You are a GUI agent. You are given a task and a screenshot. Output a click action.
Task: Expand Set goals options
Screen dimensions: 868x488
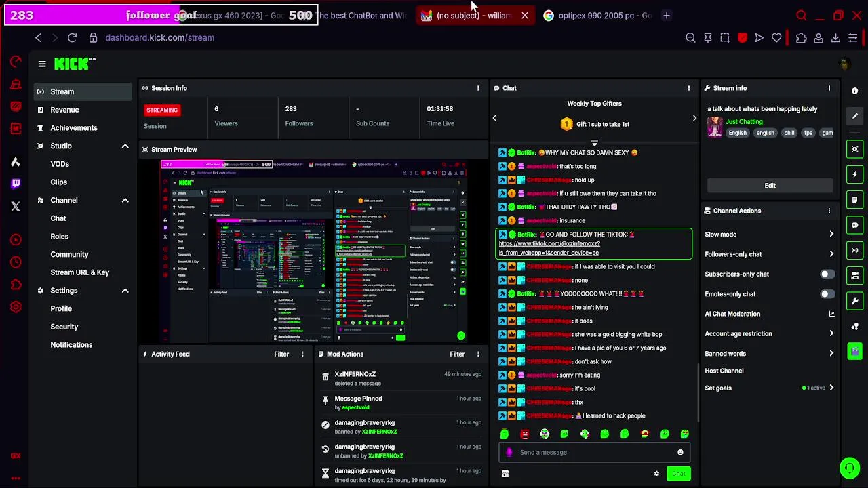831,388
